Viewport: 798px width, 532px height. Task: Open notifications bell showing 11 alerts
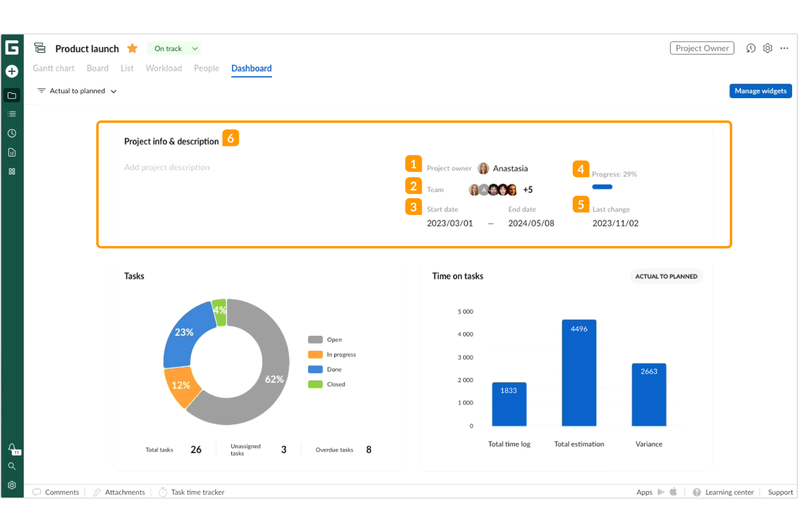[x=12, y=448]
